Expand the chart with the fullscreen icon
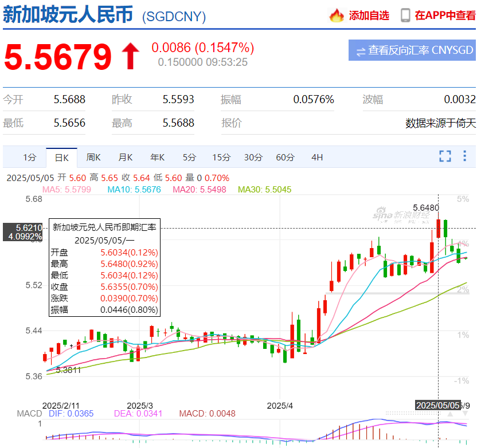Image resolution: width=477 pixels, height=448 pixels. [x=445, y=156]
